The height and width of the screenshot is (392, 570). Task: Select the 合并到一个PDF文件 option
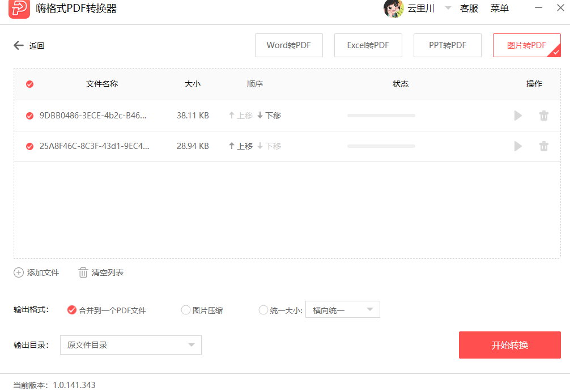[x=72, y=310]
